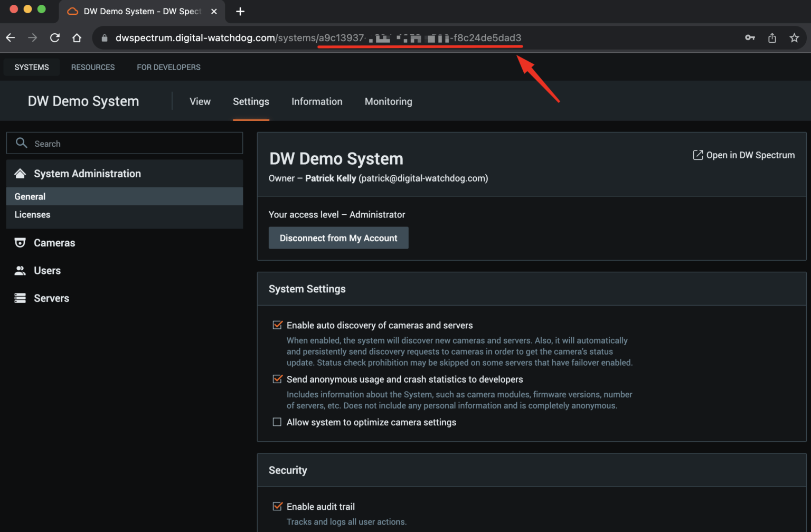Open in DW Spectrum link
Image resolution: width=811 pixels, height=532 pixels.
pyautogui.click(x=743, y=155)
